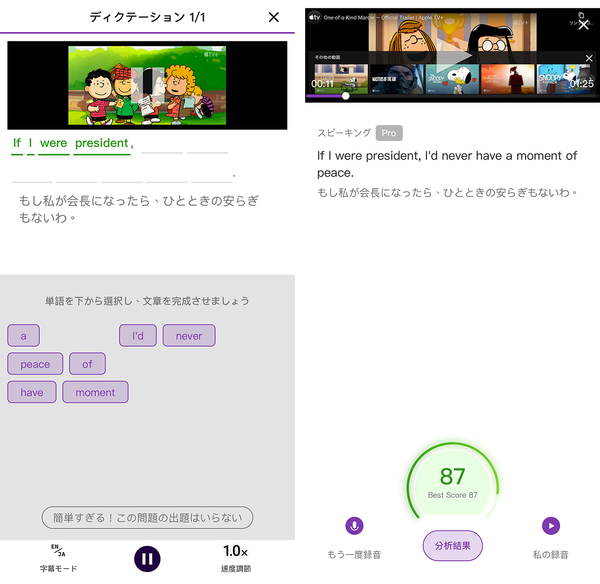Click the Japanese translation in dictation
This screenshot has width=600, height=584.
click(139, 209)
